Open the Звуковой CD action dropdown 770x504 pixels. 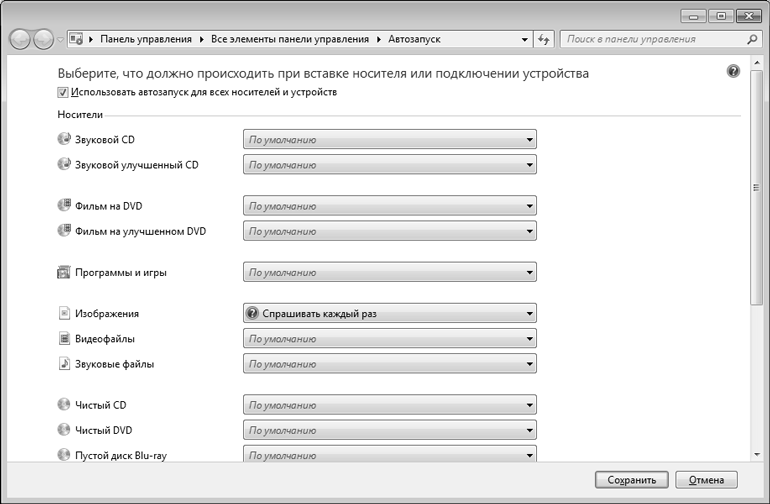click(x=389, y=140)
